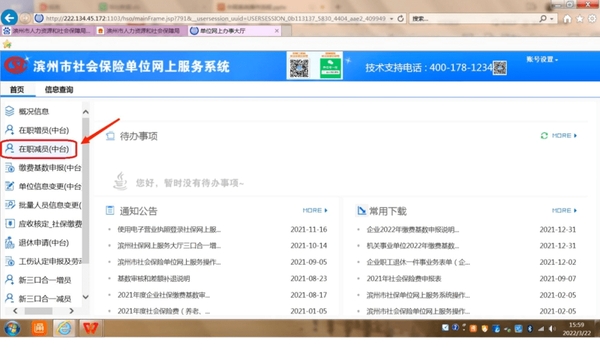Expand the address bar dropdown arrow
The height and width of the screenshot is (360, 600).
click(391, 18)
